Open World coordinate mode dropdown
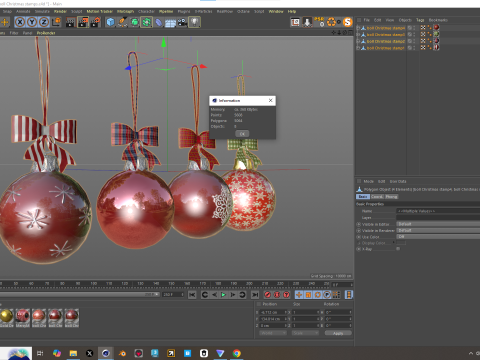Image resolution: width=480 pixels, height=360 pixels. coord(273,333)
